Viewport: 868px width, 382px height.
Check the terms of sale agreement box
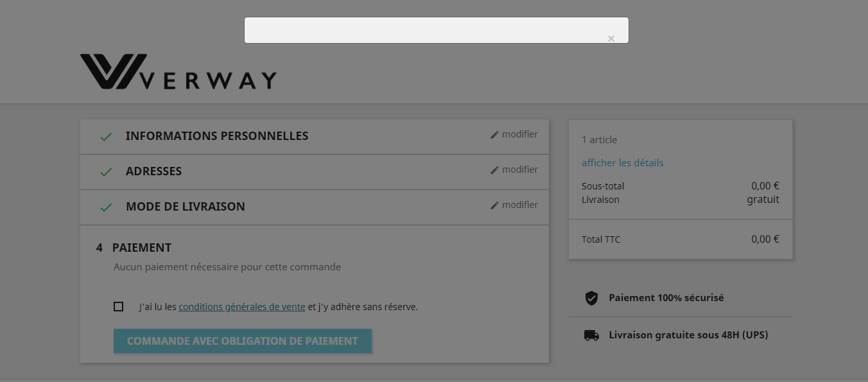(118, 306)
